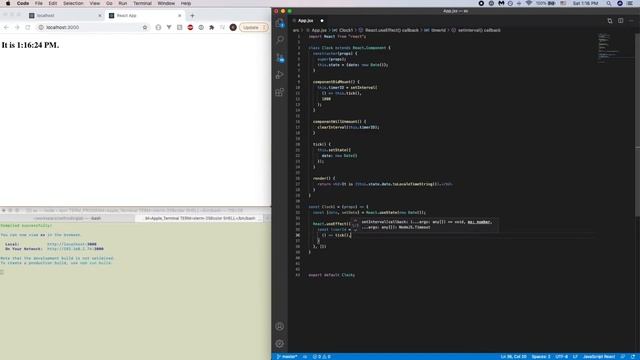This screenshot has height=360, width=640.
Task: Open the Chrome Extensions puzzle icon
Action: coord(211,27)
